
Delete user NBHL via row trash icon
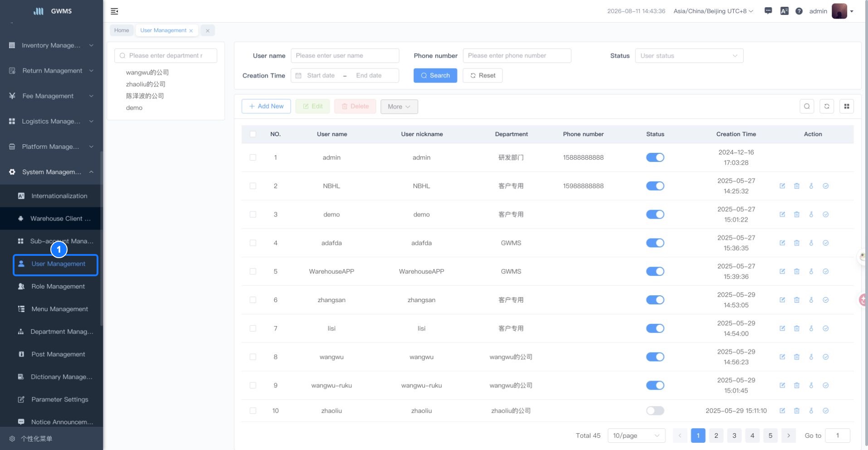[x=797, y=186]
